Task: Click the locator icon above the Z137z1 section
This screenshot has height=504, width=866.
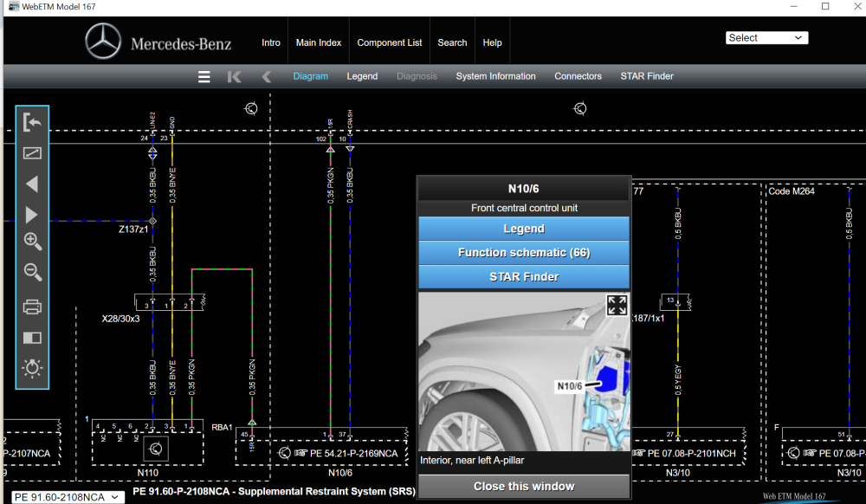Action: tap(251, 108)
